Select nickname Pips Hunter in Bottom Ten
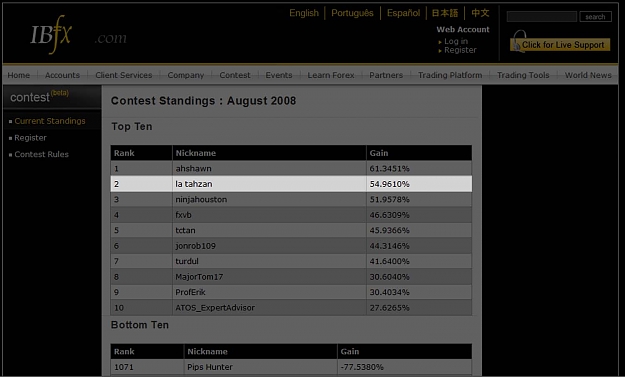Screen dimensions: 625x377 (x=210, y=367)
